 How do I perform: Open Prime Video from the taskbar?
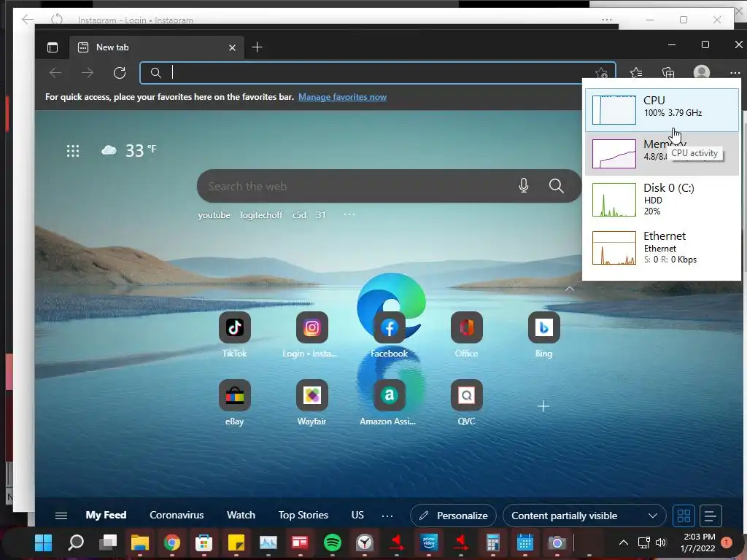(429, 542)
